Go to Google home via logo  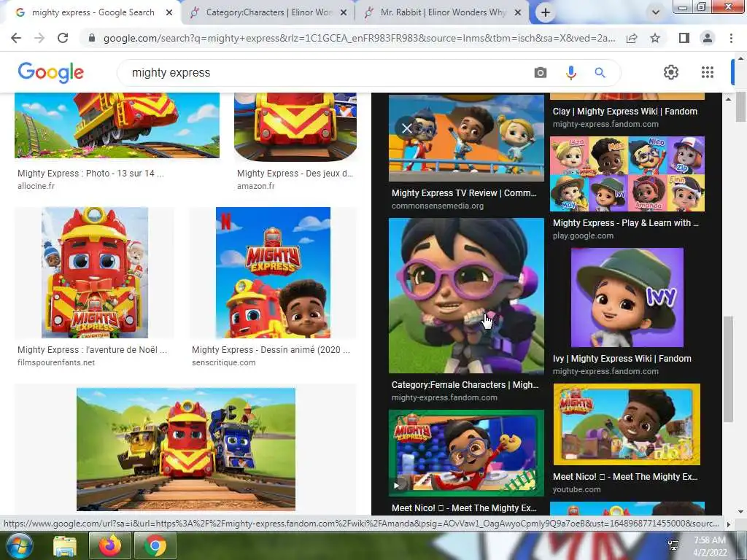pyautogui.click(x=51, y=72)
